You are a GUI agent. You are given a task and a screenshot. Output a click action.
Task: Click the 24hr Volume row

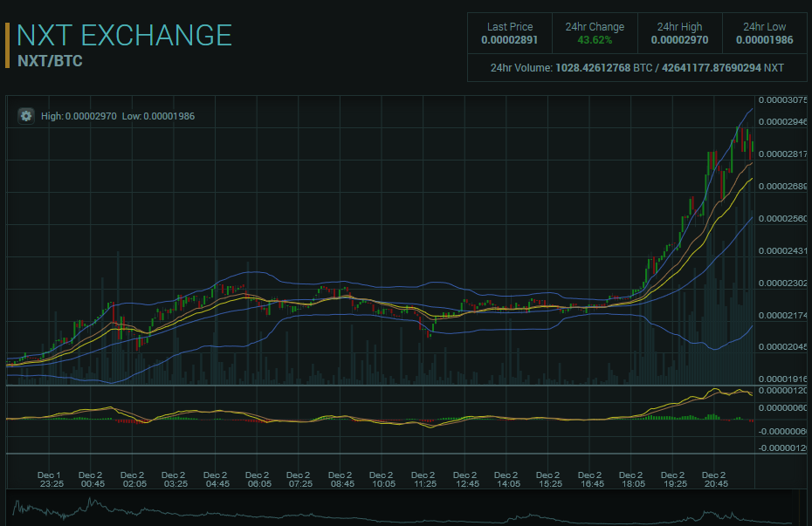pyautogui.click(x=637, y=67)
